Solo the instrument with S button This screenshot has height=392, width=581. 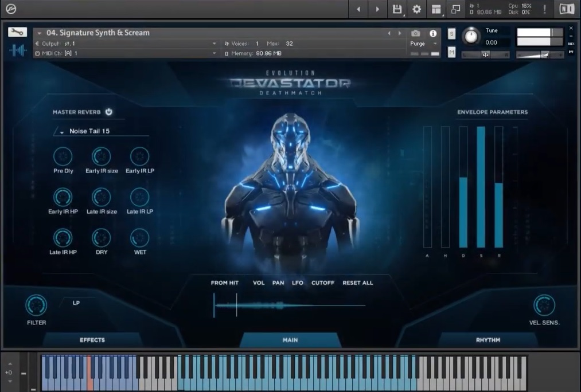(451, 34)
